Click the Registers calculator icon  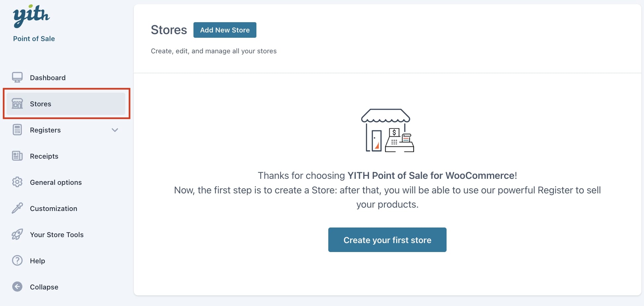click(17, 130)
